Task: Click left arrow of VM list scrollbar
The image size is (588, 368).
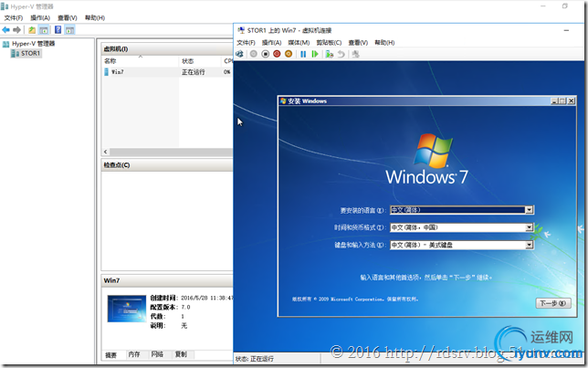Action: tap(105, 152)
